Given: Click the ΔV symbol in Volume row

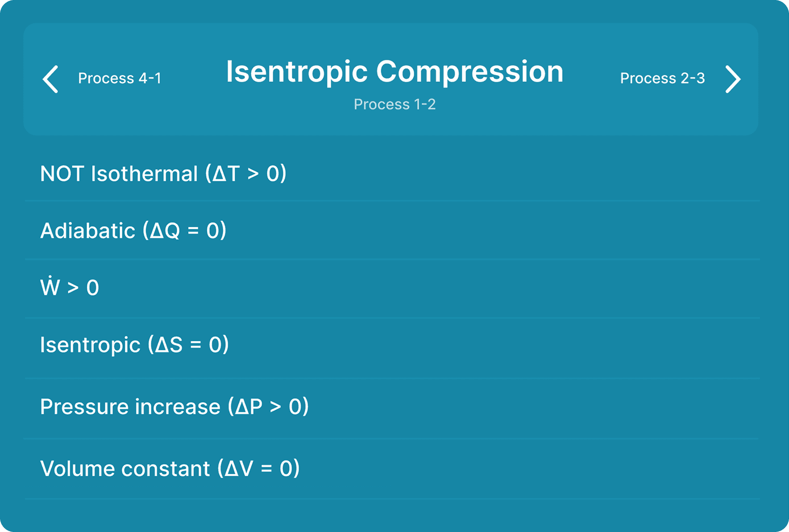Looking at the screenshot, I should [x=239, y=468].
